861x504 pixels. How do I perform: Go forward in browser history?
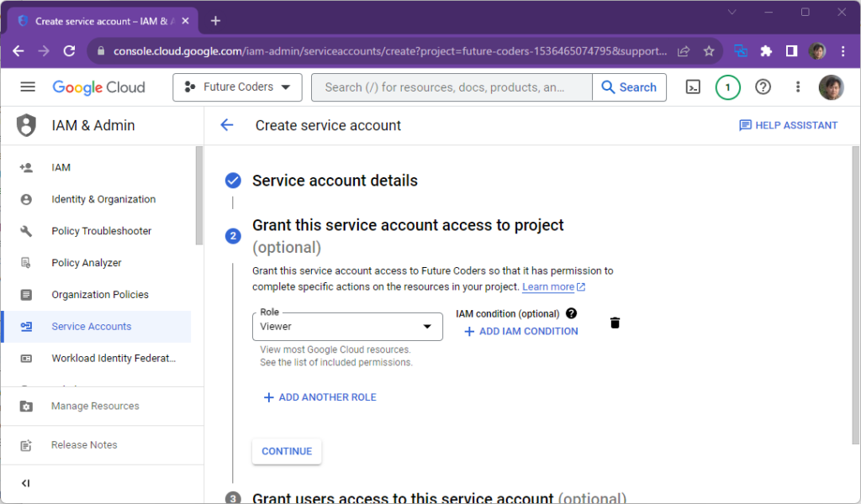point(44,51)
